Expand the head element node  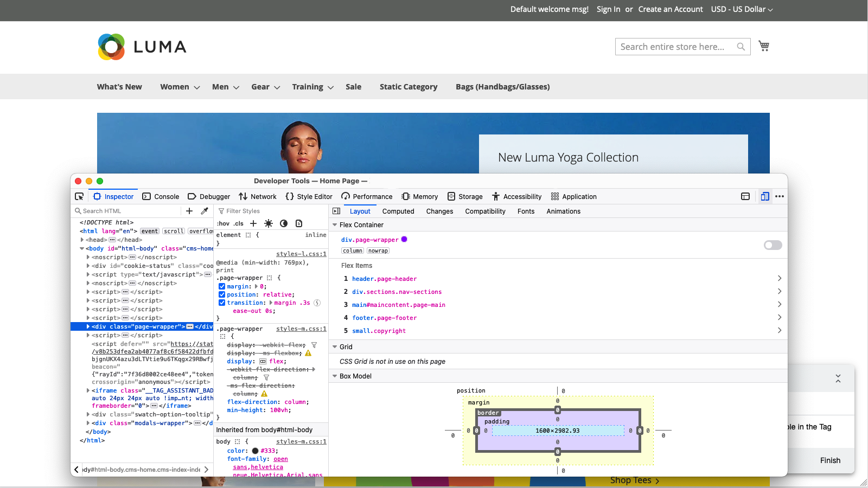[x=82, y=240]
